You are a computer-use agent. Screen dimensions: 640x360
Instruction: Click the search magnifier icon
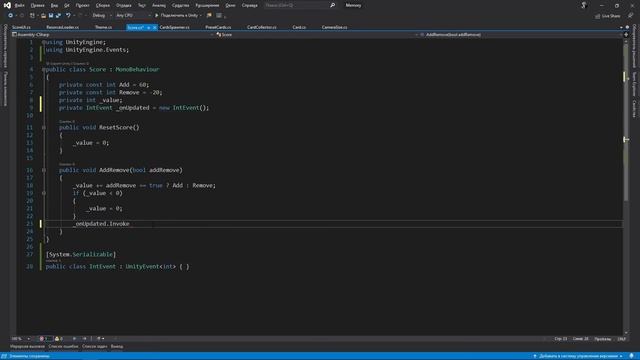click(x=332, y=5)
